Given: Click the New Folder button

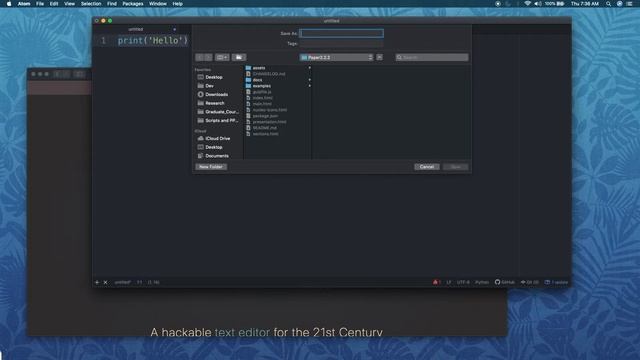Looking at the screenshot, I should pyautogui.click(x=211, y=167).
